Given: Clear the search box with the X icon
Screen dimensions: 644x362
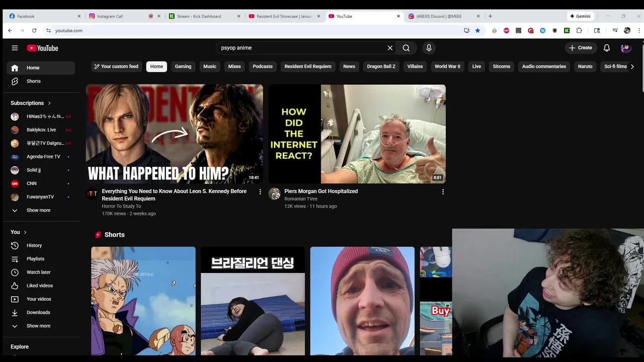Looking at the screenshot, I should click(x=390, y=48).
